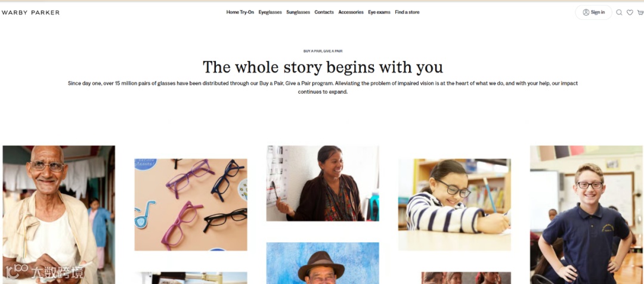Go to Eye exams page

point(379,13)
